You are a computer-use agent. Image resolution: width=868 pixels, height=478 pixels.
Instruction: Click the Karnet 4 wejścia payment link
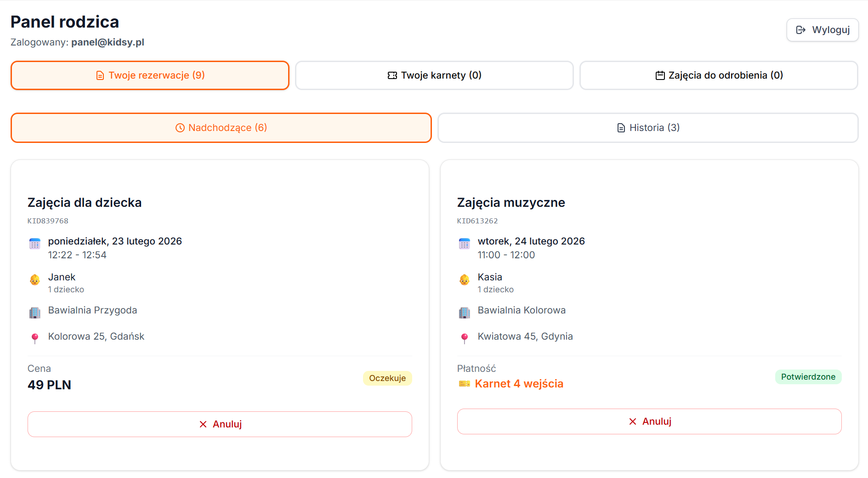[519, 384]
